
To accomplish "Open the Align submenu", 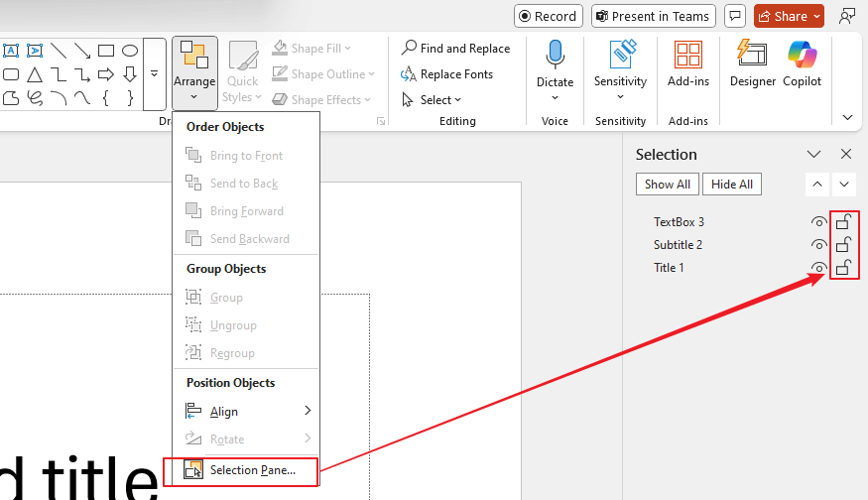I will pos(246,412).
